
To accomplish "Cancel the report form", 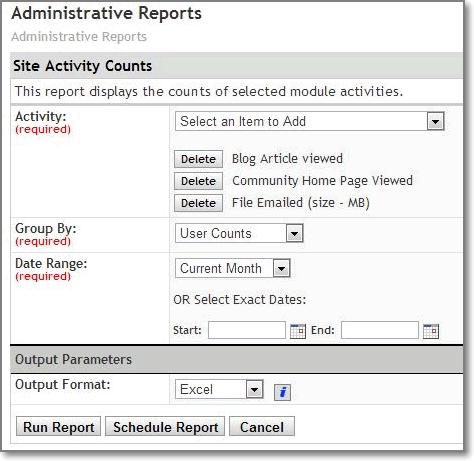I will pyautogui.click(x=262, y=427).
